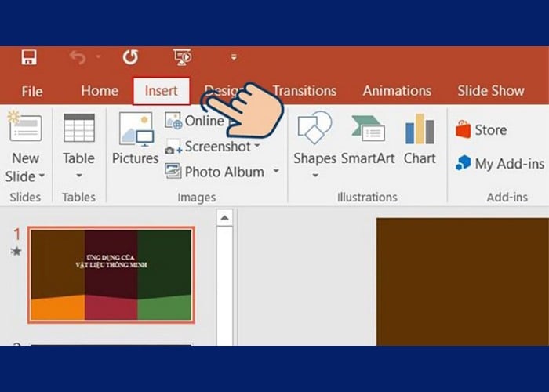The width and height of the screenshot is (549, 392).
Task: Open the Store add-ins button
Action: 482,130
